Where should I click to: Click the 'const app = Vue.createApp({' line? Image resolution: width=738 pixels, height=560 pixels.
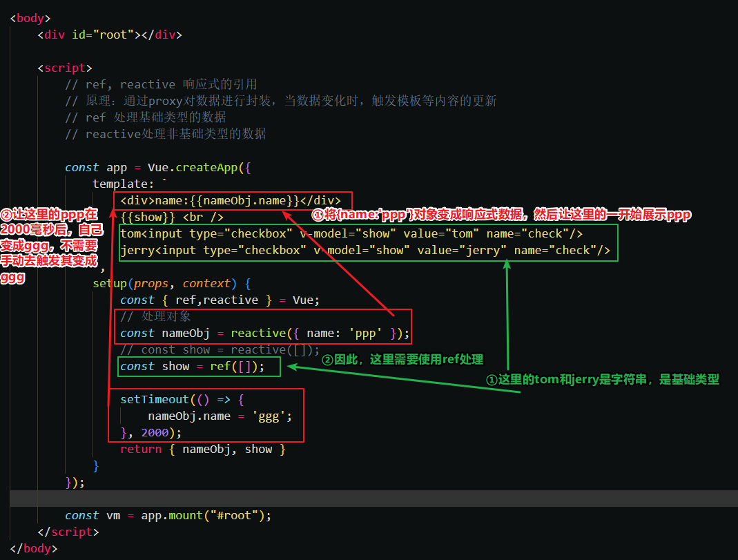point(158,168)
